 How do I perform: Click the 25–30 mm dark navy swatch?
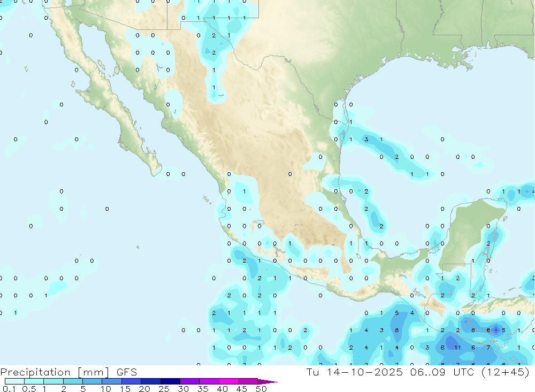tap(170, 381)
